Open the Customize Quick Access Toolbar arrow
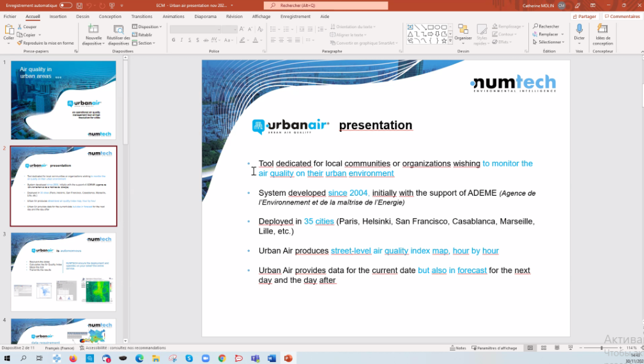644x364 pixels. coord(121,5)
